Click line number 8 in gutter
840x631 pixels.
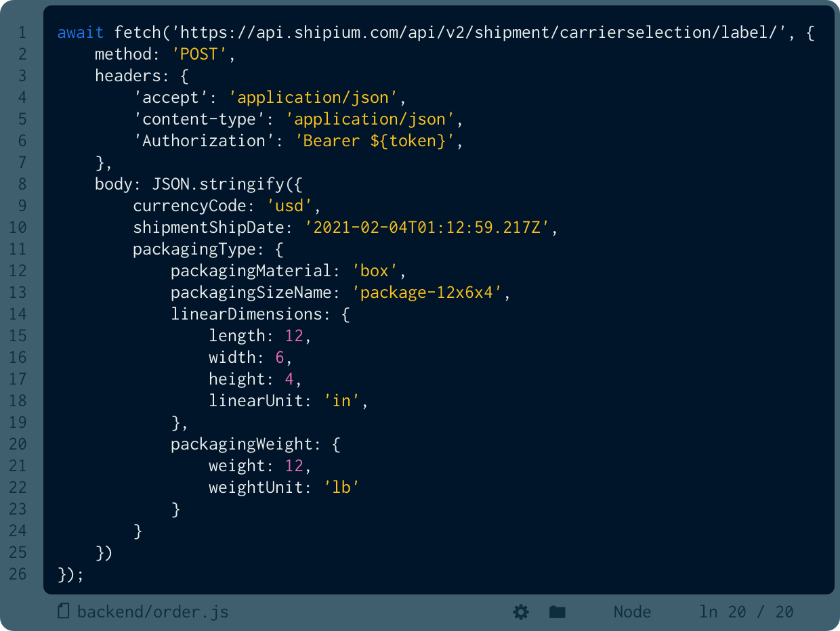point(22,184)
